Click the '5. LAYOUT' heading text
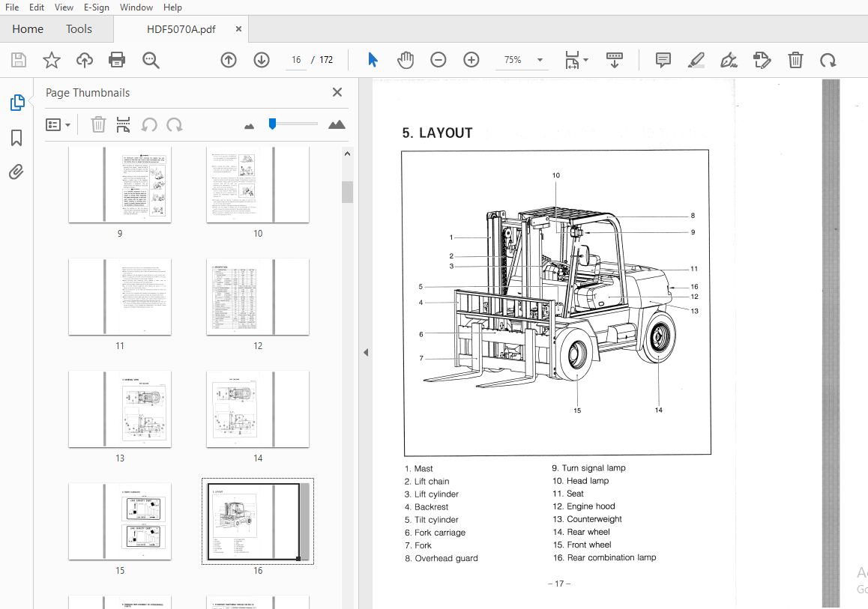This screenshot has height=609, width=868. (437, 133)
